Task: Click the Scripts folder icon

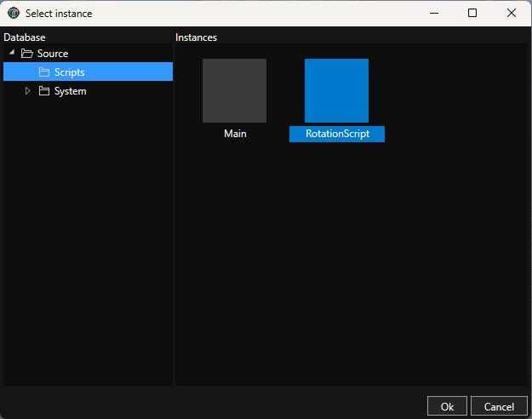Action: [x=44, y=72]
